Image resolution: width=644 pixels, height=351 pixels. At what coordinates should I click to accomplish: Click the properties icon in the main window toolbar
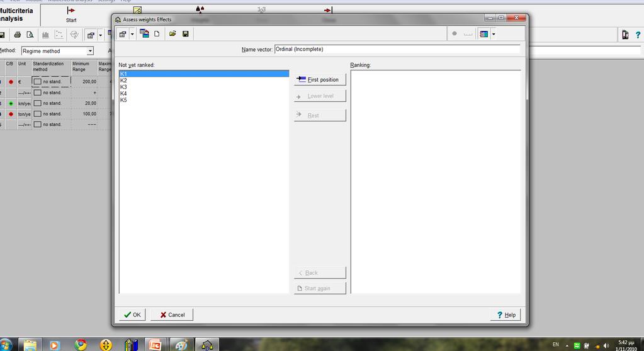pyautogui.click(x=91, y=35)
